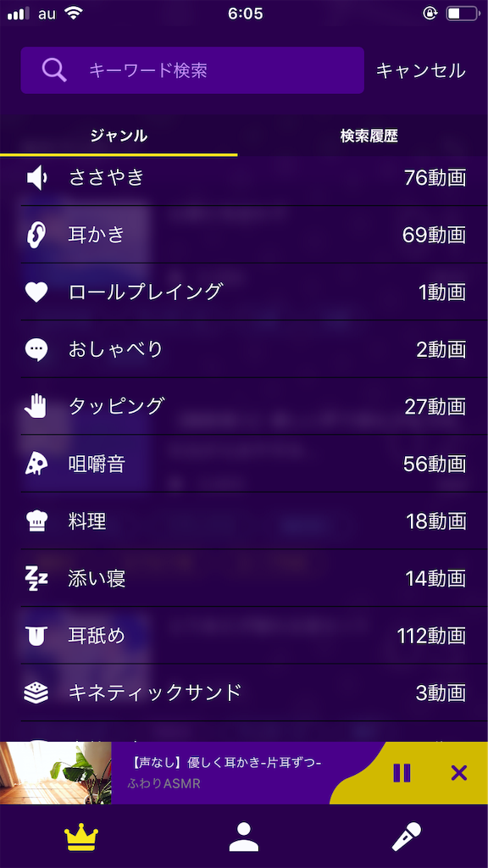Screen dimensions: 488x868
Task: Tap the chef hat icon for 料理
Action: (x=36, y=521)
